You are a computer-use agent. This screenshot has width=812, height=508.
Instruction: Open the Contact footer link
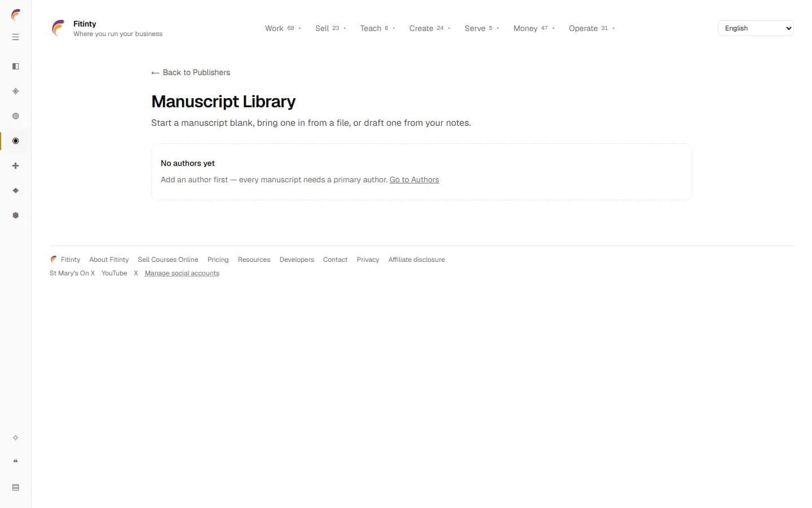pyautogui.click(x=335, y=260)
